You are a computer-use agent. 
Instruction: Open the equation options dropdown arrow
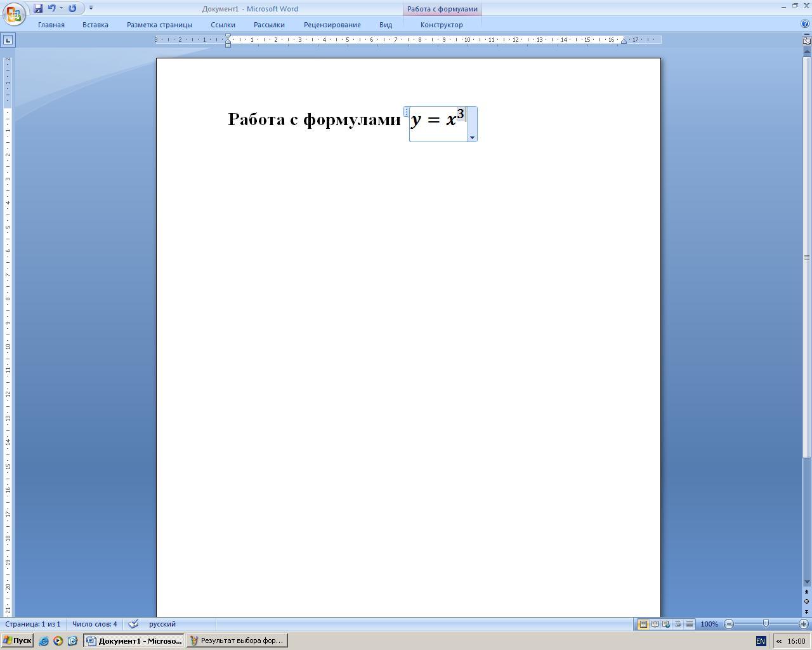pos(472,138)
